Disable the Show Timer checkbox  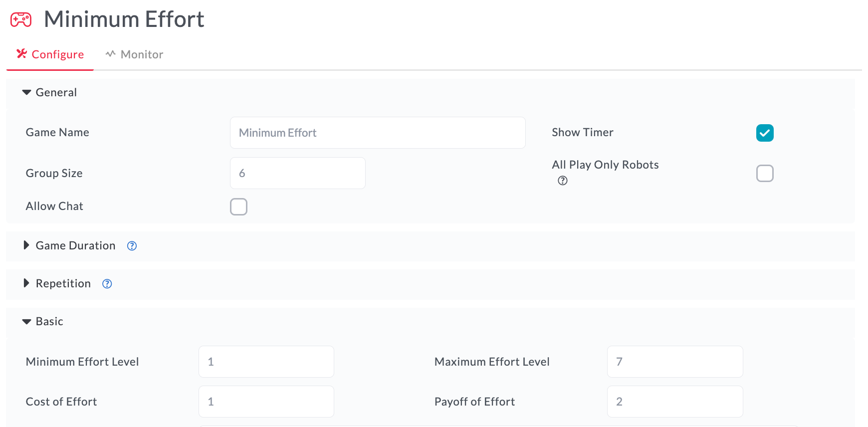(765, 133)
